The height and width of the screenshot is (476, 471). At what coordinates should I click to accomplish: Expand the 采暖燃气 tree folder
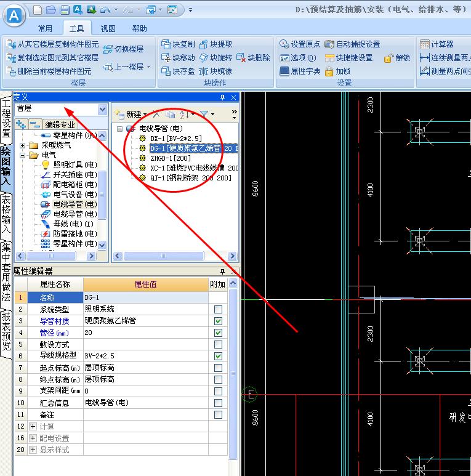coord(22,145)
